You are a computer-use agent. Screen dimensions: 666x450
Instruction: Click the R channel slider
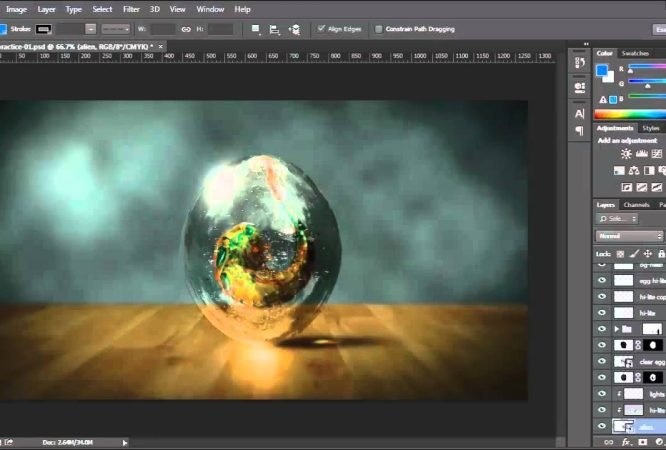(x=647, y=68)
